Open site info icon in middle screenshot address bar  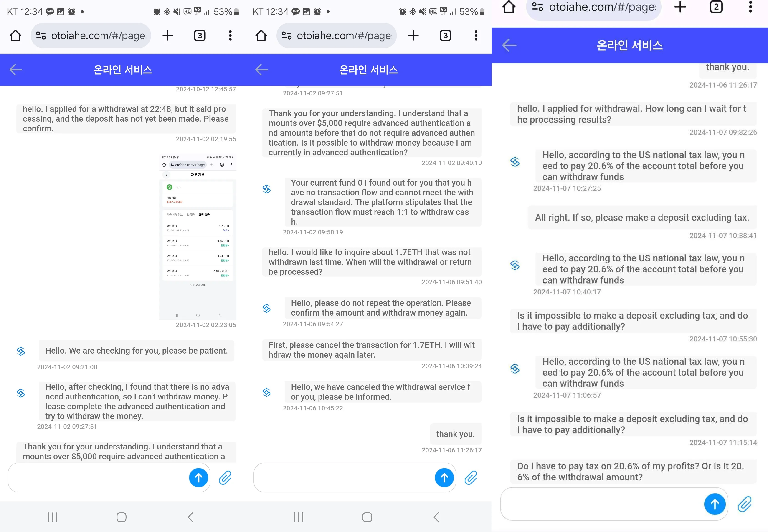click(x=286, y=35)
